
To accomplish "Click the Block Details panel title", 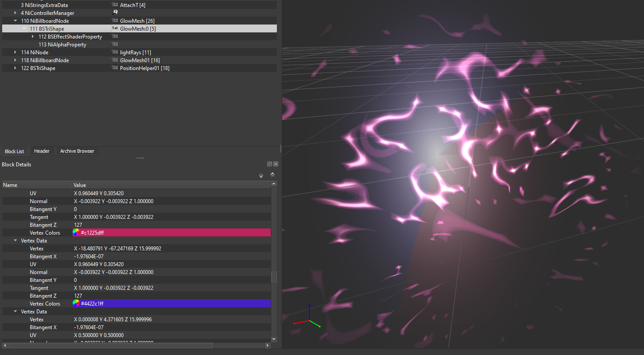I will pos(17,165).
